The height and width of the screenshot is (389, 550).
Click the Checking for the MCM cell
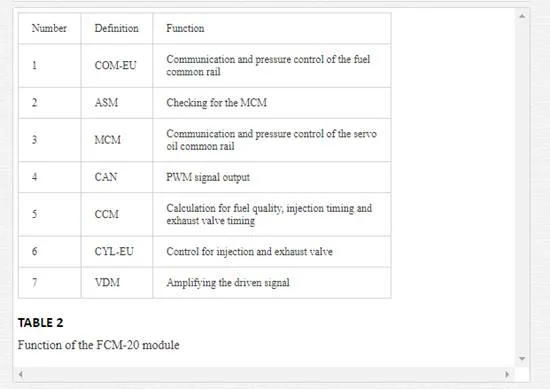click(272, 103)
